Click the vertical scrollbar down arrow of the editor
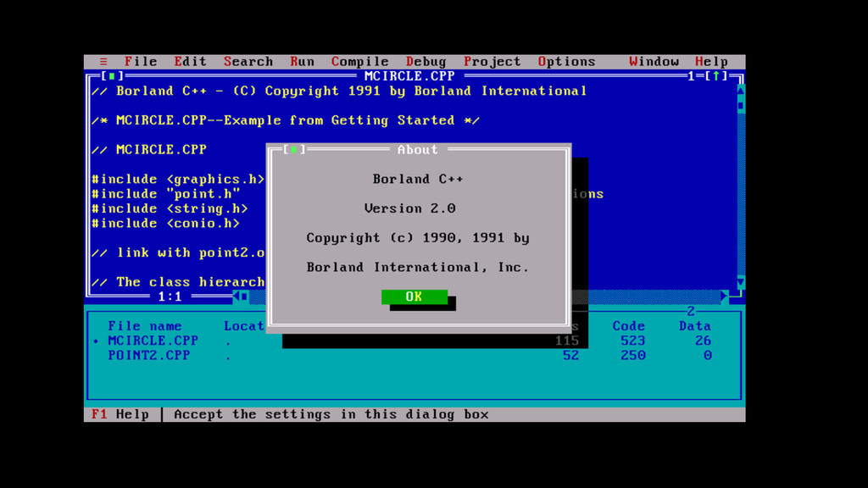Viewport: 868px width, 488px height. pos(741,282)
